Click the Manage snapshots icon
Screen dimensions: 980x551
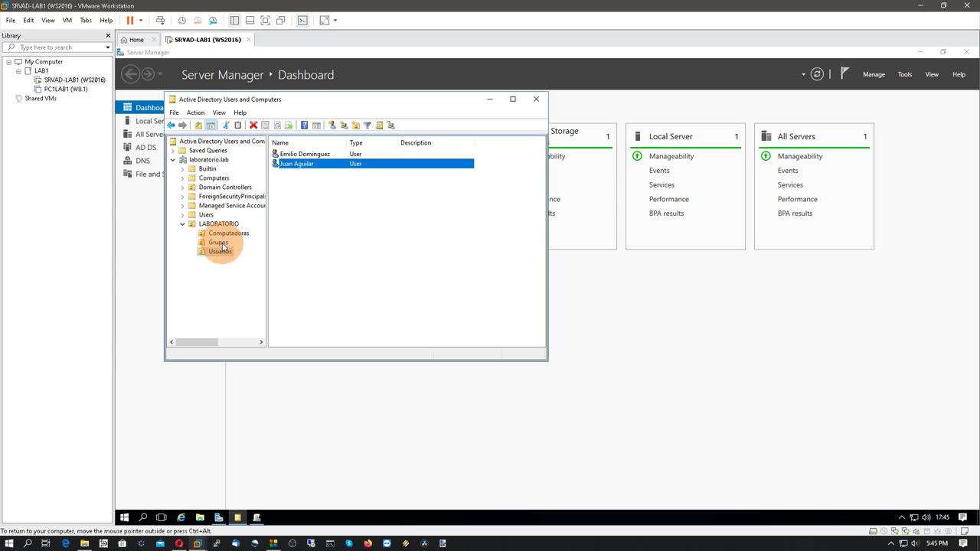point(213,21)
